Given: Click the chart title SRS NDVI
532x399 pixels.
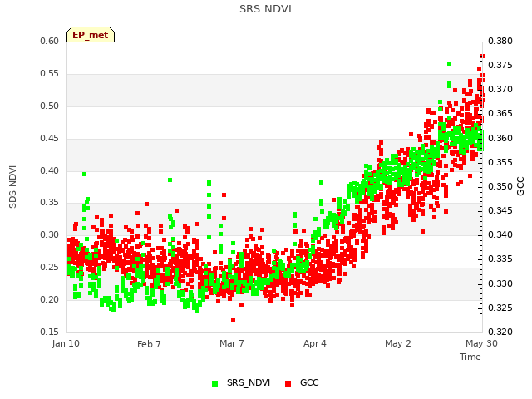Looking at the screenshot, I should 265,9.
